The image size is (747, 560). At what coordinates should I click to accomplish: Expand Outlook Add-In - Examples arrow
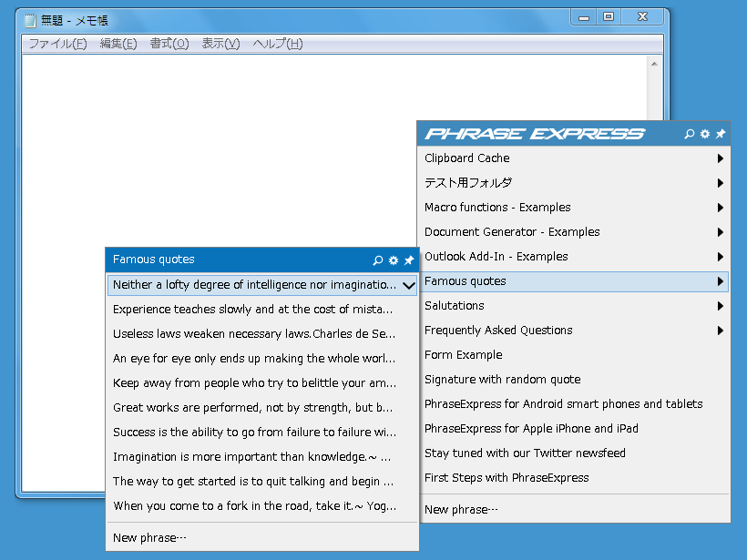(x=721, y=257)
